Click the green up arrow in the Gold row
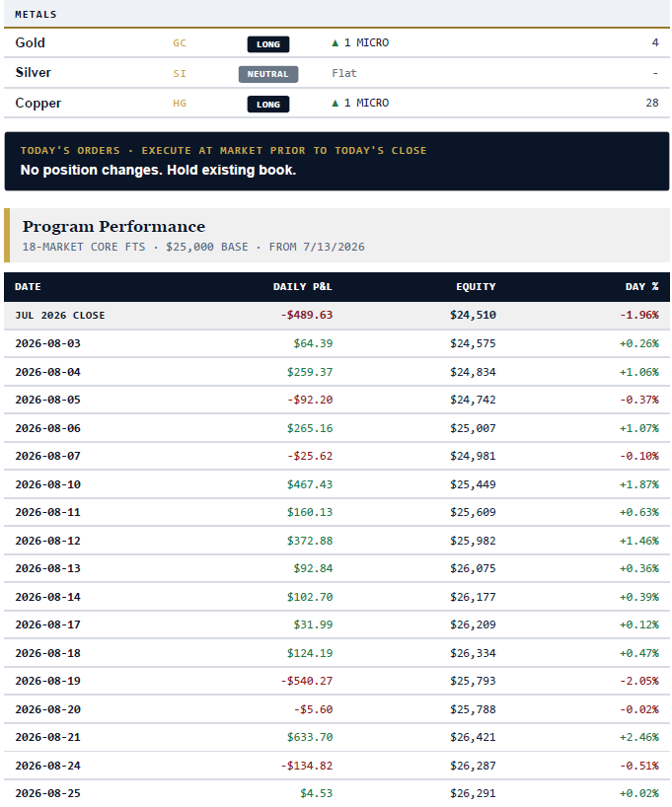The height and width of the screenshot is (807, 672). (336, 43)
